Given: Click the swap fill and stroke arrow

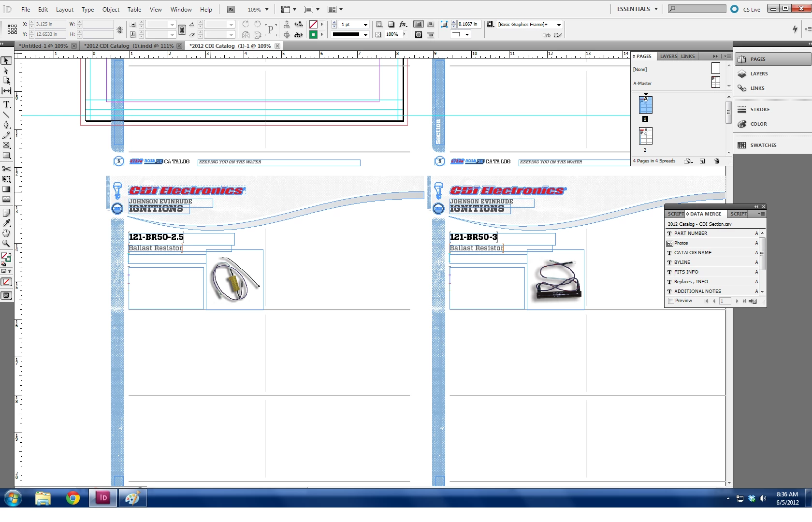Looking at the screenshot, I should (x=9, y=255).
